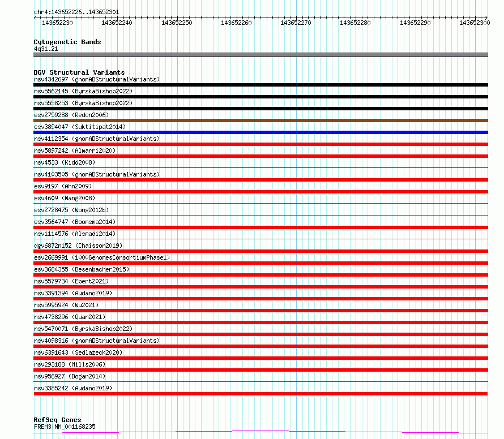This screenshot has width=504, height=439.
Task: Click the nsv5579734 Ebert2021 label
Action: 71,281
